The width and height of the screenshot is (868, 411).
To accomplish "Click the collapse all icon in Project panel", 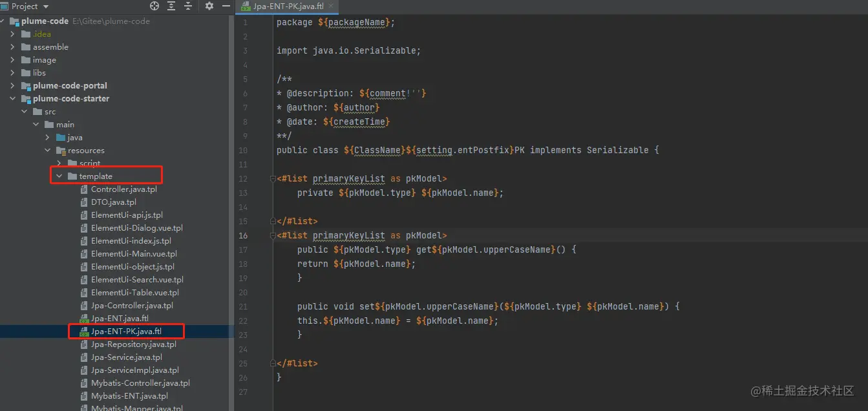I will (188, 6).
